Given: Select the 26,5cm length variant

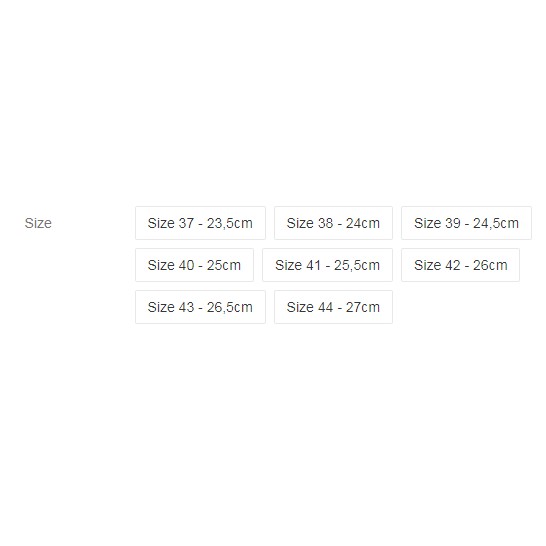Looking at the screenshot, I should click(200, 307).
